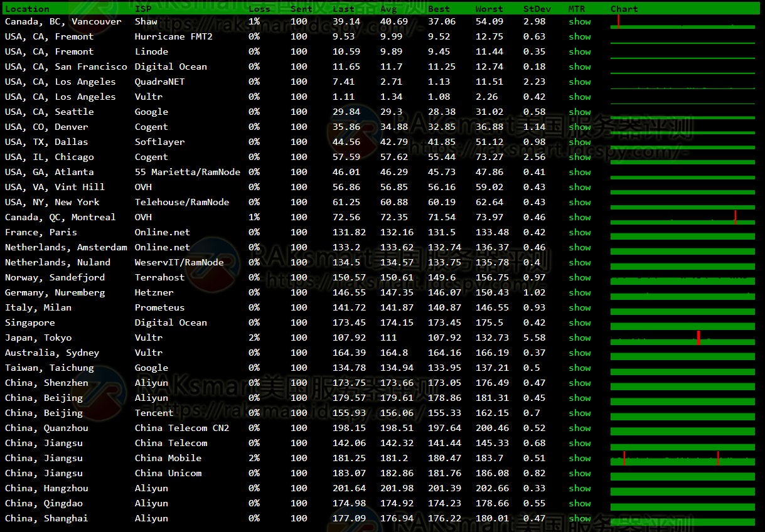Click Los Angeles Vultr's best value 1.08
The image size is (765, 532).
tap(439, 97)
